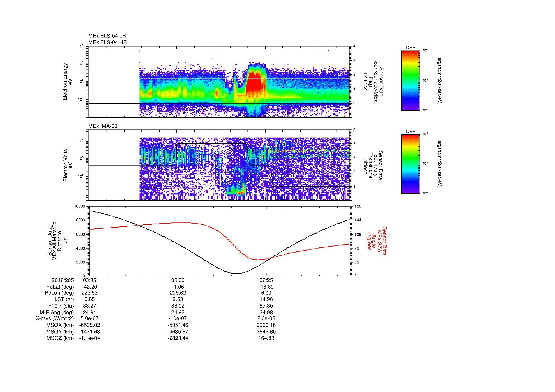Click the 'PdLat (deg)' row label

(60, 287)
